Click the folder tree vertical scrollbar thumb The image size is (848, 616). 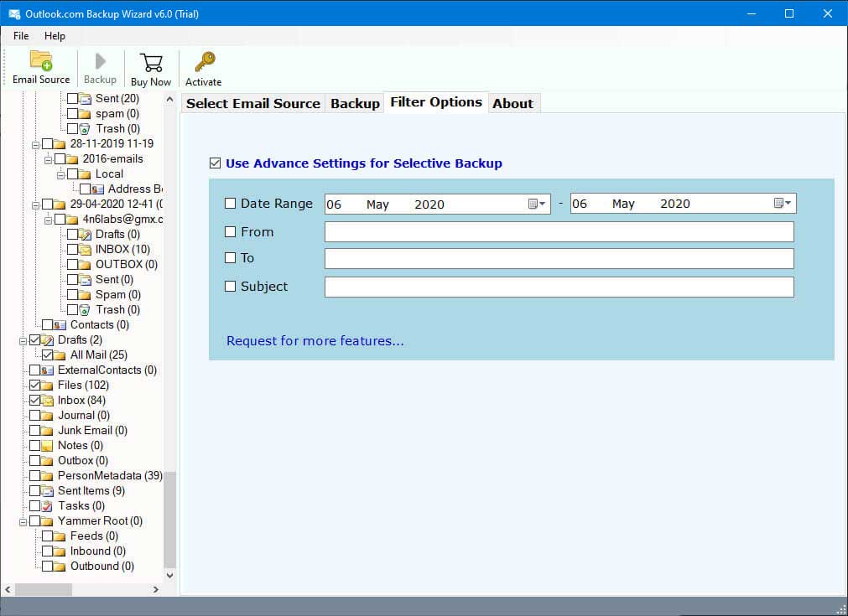click(169, 520)
